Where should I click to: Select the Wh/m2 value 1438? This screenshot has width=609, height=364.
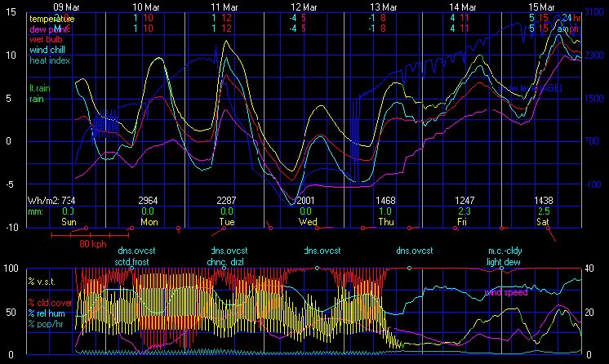544,201
